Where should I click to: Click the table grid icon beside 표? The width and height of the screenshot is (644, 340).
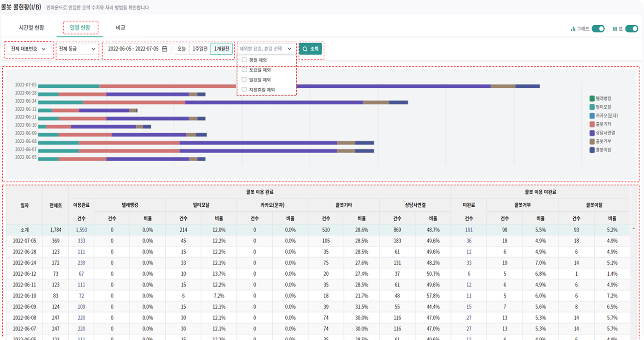[x=615, y=29]
